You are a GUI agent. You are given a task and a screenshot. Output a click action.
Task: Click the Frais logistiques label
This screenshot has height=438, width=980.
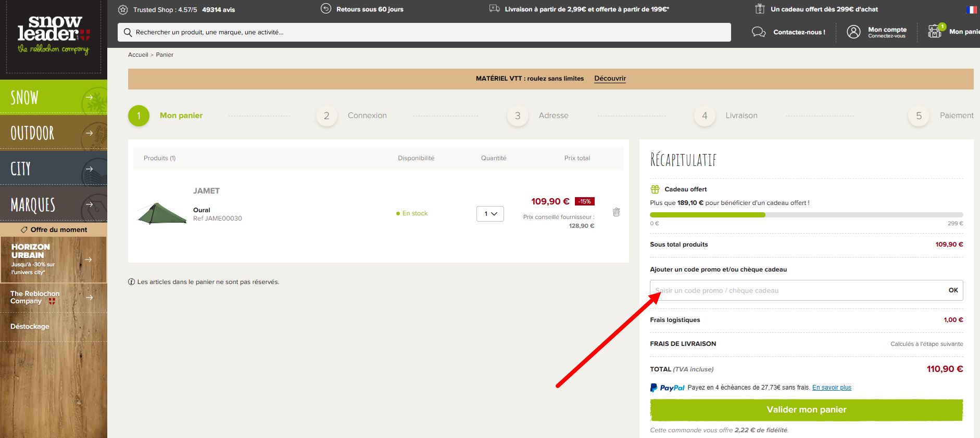coord(675,320)
